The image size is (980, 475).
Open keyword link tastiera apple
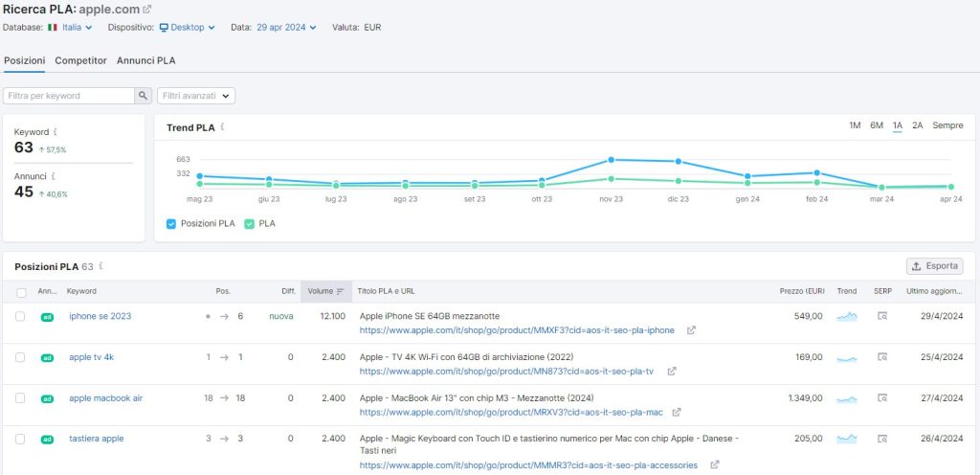tap(97, 439)
